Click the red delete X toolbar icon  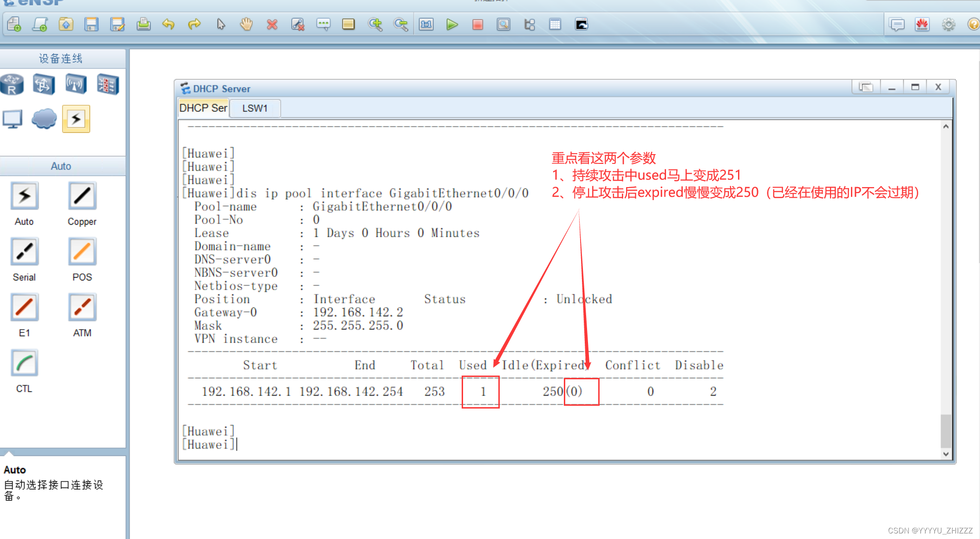coord(272,24)
